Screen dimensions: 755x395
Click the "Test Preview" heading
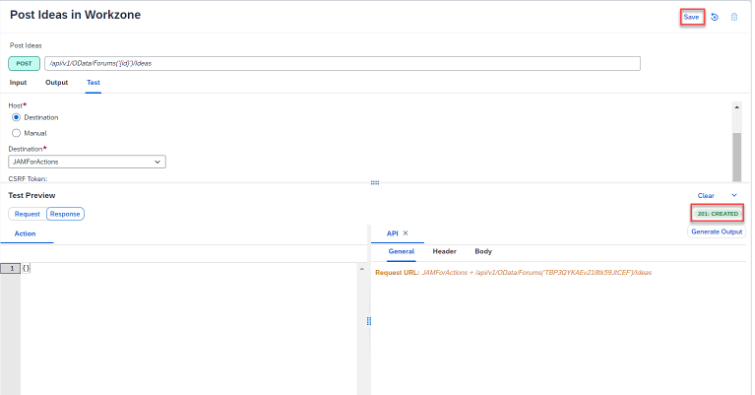[x=32, y=195]
